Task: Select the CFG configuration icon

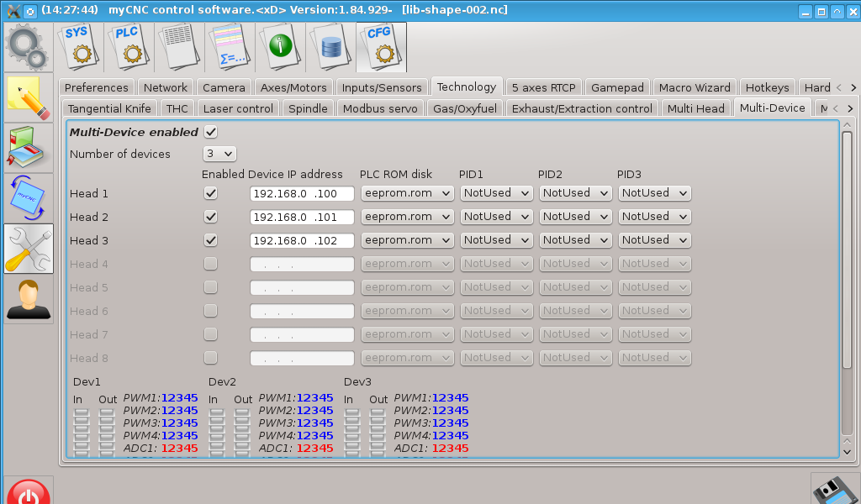Action: 382,47
